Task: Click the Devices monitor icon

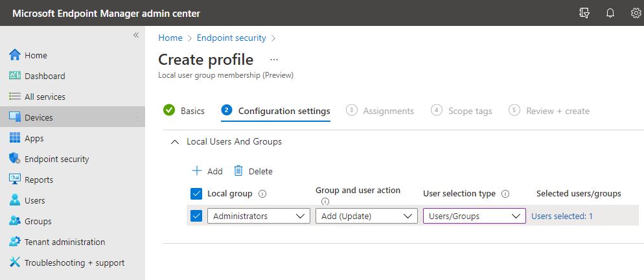Action: [x=15, y=117]
